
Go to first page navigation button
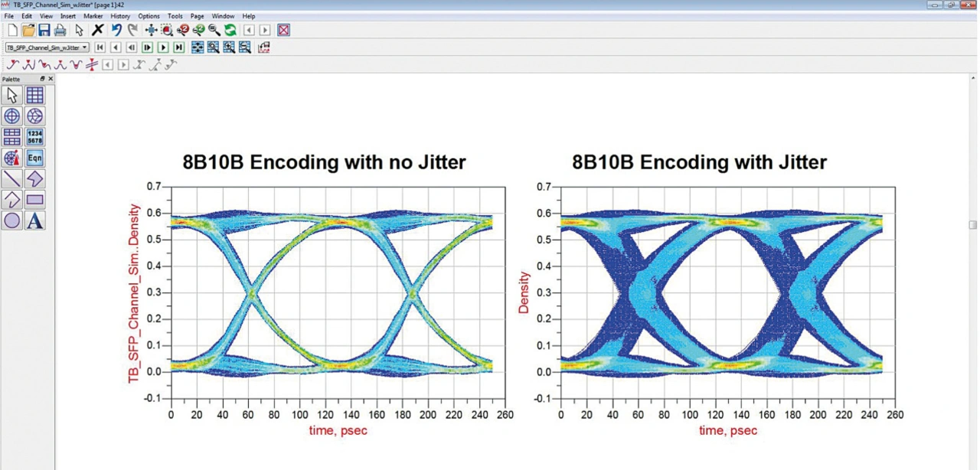pos(100,47)
